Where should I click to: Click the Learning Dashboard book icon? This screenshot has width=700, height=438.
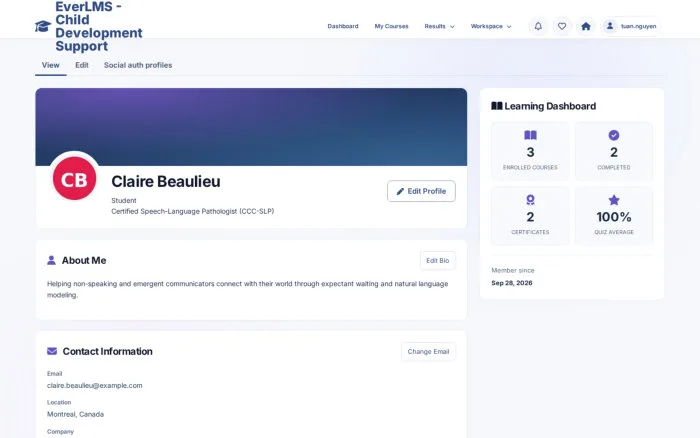496,106
